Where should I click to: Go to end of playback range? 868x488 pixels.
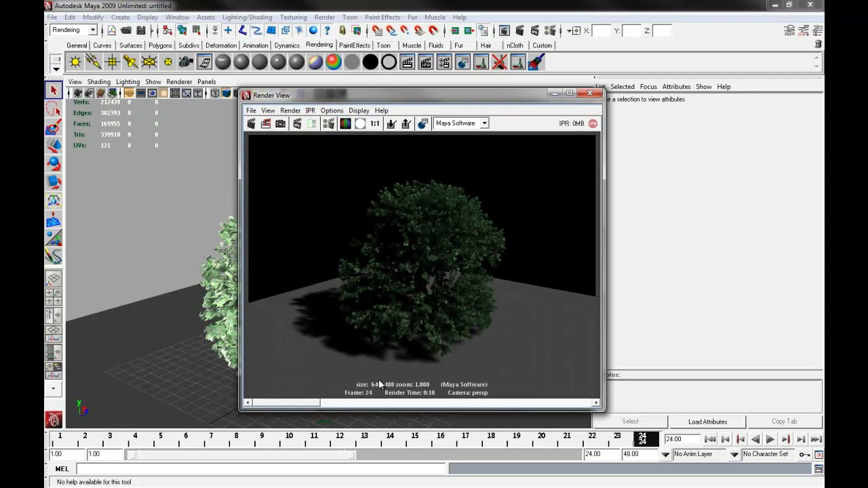tap(816, 439)
